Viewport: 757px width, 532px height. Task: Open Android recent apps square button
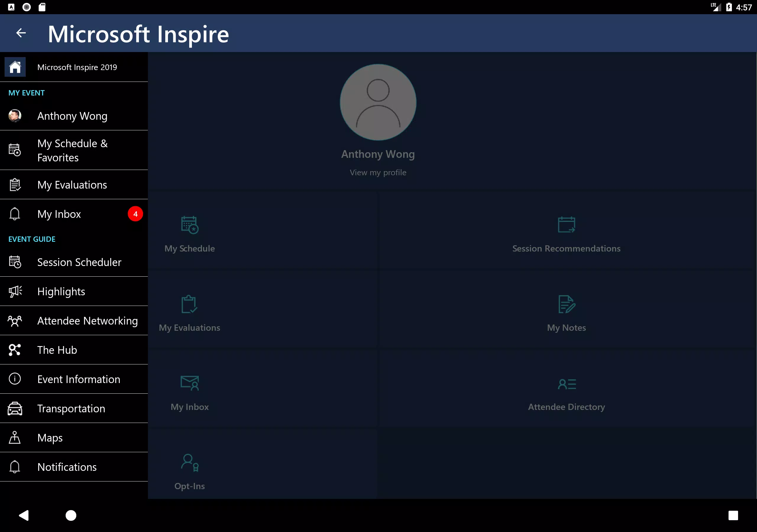click(733, 515)
